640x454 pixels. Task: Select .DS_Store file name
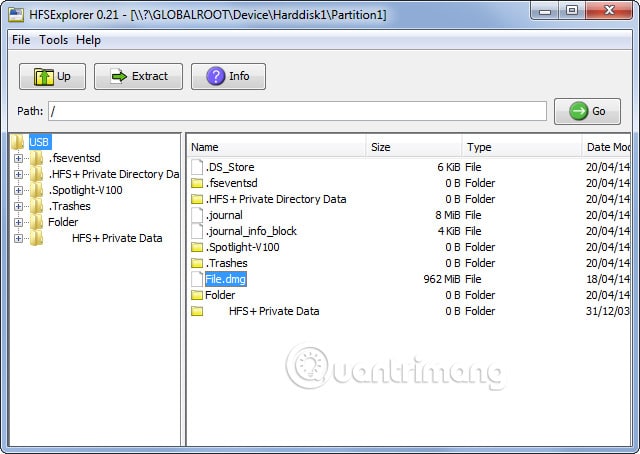pos(230,167)
